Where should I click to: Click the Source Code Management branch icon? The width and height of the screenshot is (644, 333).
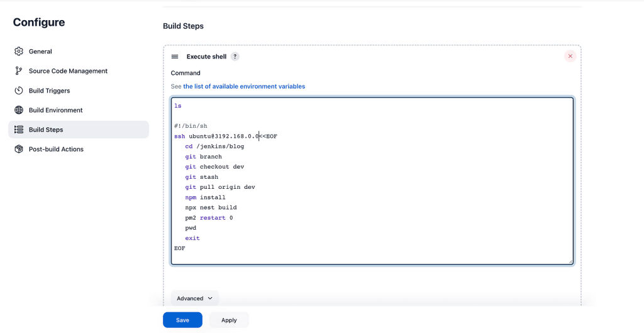coord(18,71)
